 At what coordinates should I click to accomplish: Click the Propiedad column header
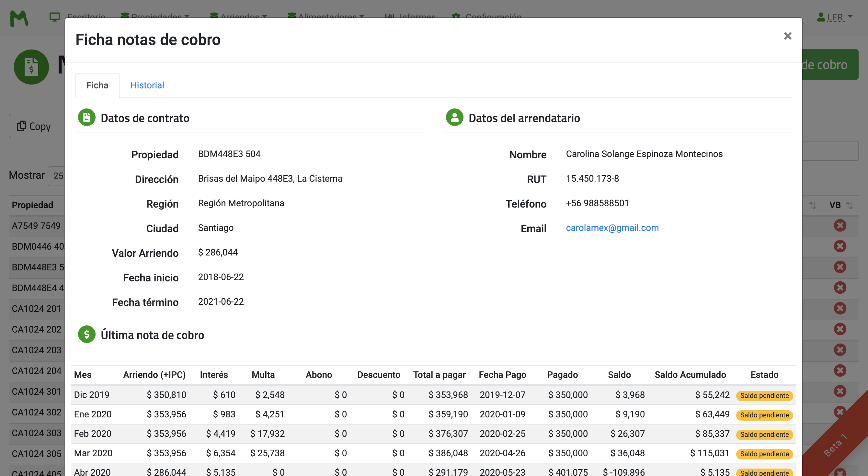pyautogui.click(x=33, y=205)
